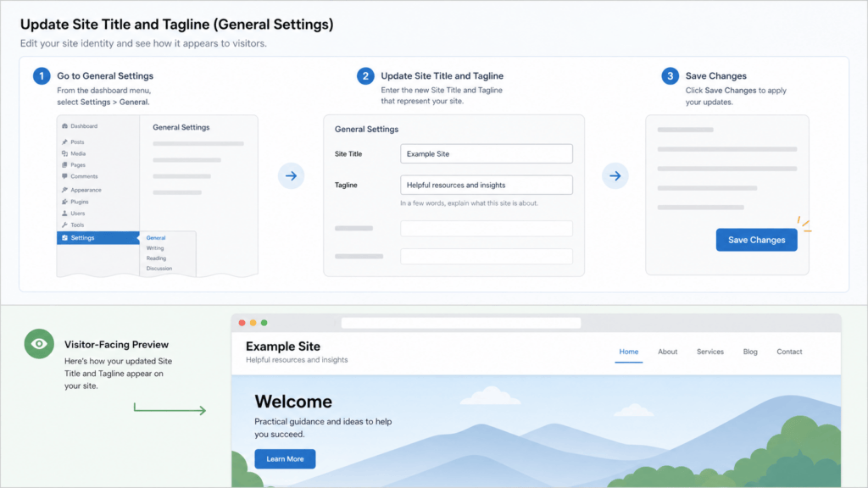Screen dimensions: 868x488
Task: Click the Site Title input field
Action: [487, 154]
